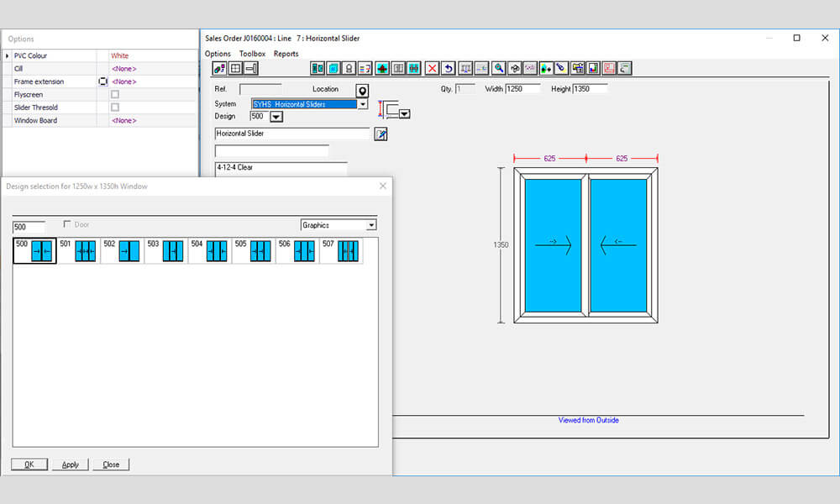
Task: Open the Toolbox menu
Action: click(x=252, y=53)
